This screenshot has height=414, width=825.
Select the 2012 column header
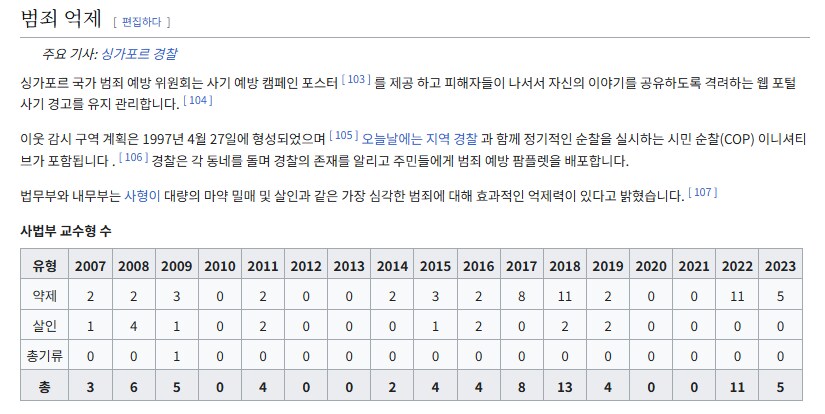(306, 265)
